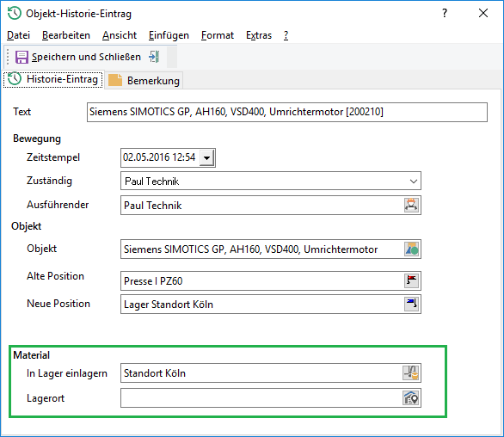The height and width of the screenshot is (437, 504).
Task: Click the Zuständig label
Action: point(49,181)
